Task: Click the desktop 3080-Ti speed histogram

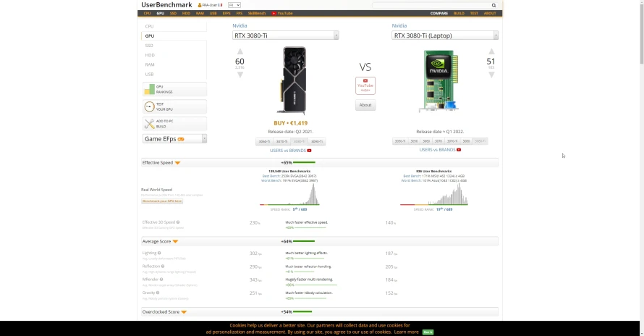Action: pos(289,193)
